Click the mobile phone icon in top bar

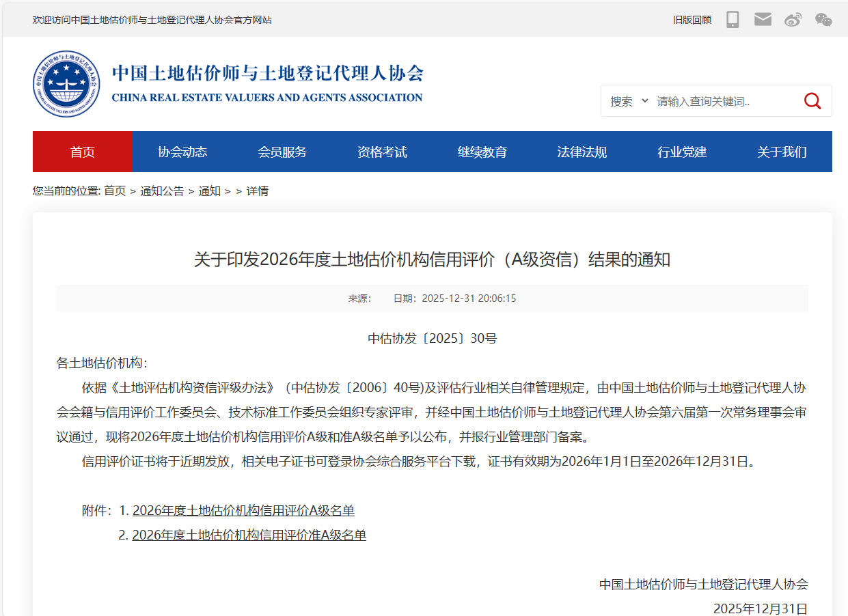click(x=733, y=19)
